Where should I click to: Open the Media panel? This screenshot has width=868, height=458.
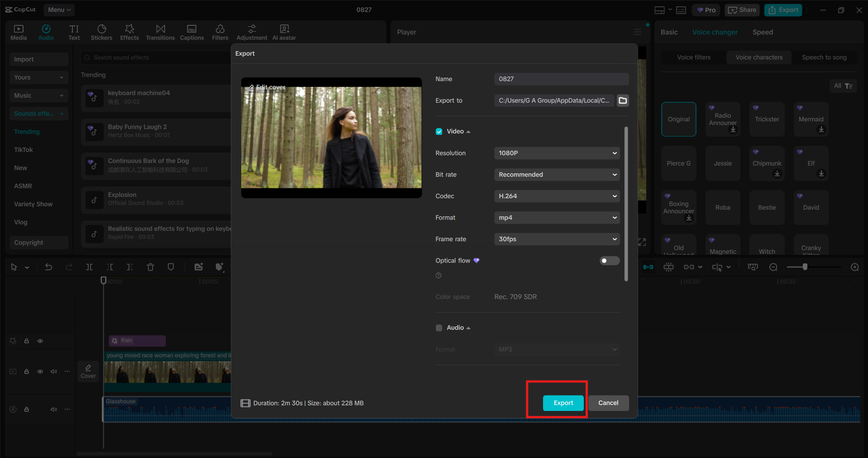click(x=19, y=33)
